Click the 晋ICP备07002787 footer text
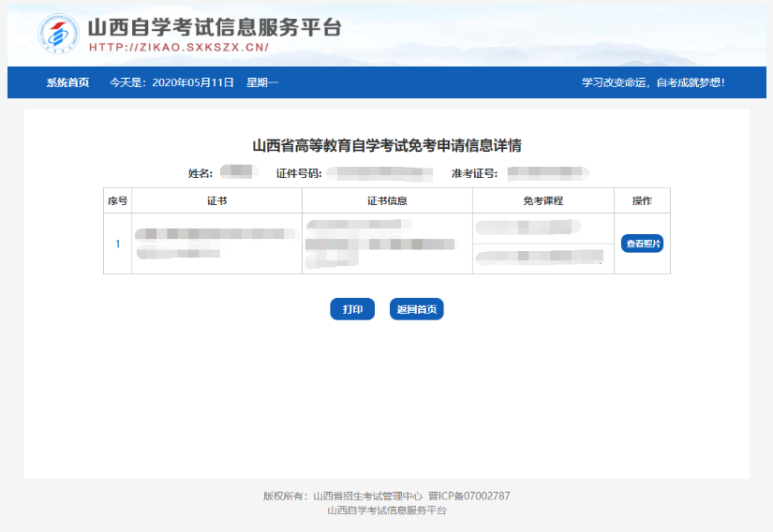773x532 pixels. pos(468,495)
